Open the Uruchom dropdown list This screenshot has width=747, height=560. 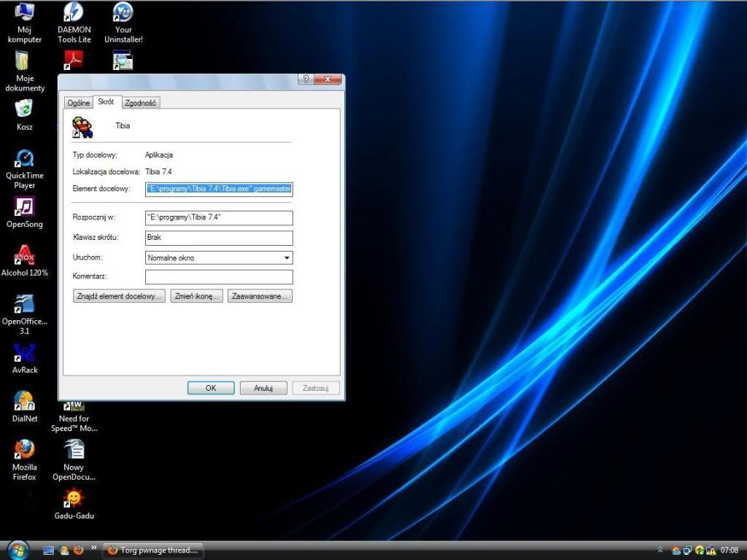point(219,257)
